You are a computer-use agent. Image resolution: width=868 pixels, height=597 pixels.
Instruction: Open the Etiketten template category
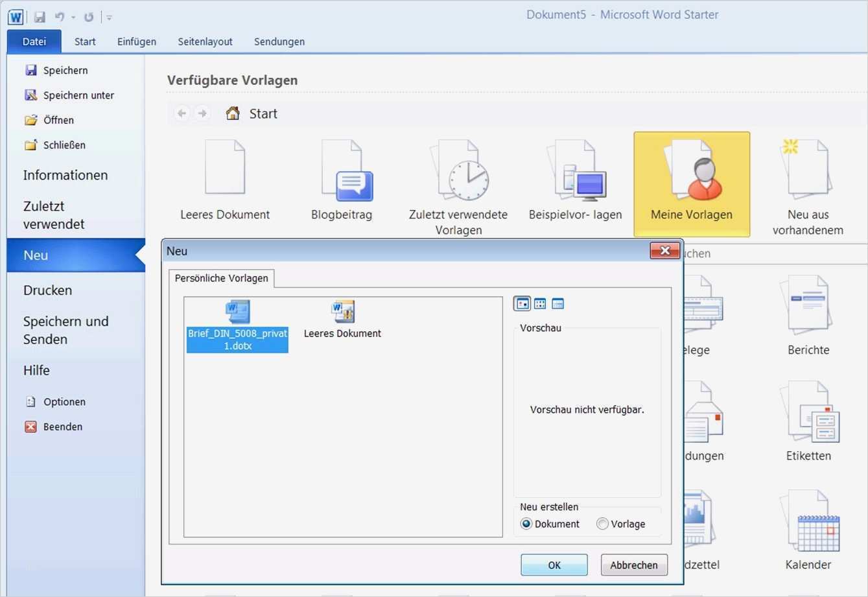[x=808, y=421]
